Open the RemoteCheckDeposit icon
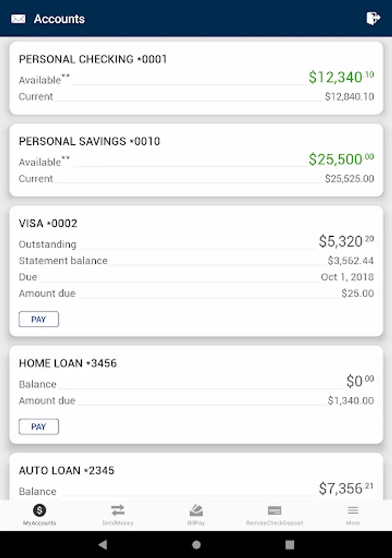Image resolution: width=392 pixels, height=558 pixels. tap(274, 510)
